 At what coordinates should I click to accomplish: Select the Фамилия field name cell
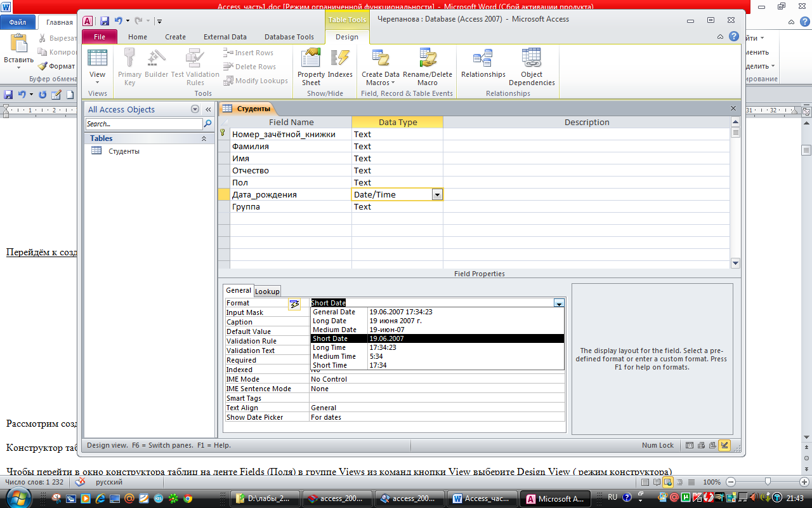point(291,147)
